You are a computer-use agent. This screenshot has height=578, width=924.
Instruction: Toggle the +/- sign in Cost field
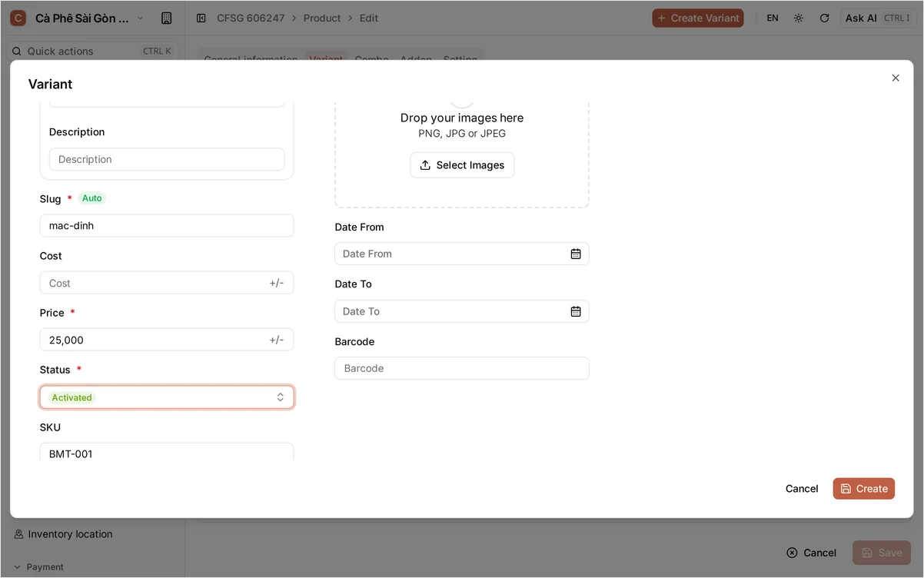click(x=276, y=283)
